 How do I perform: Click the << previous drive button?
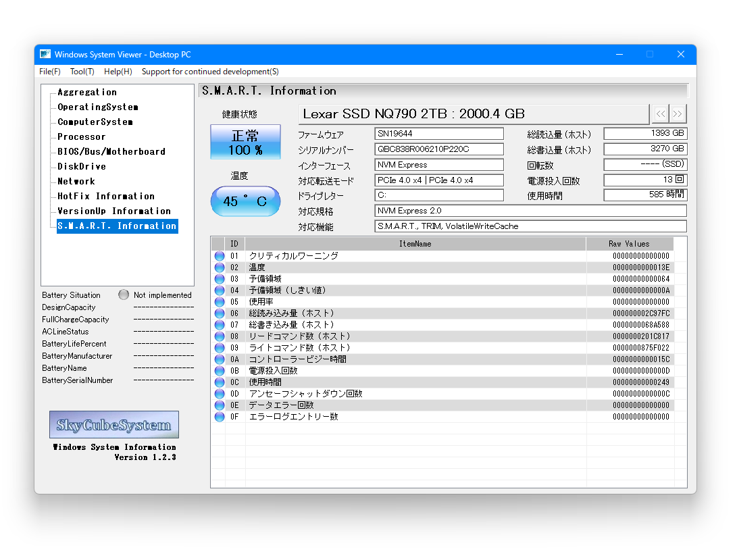tap(660, 113)
